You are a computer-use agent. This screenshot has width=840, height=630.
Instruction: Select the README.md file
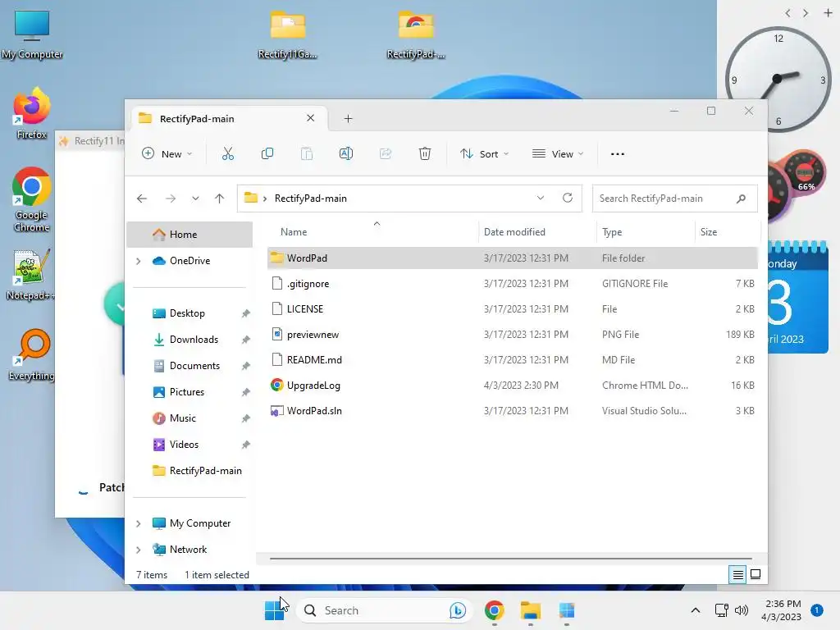point(513,360)
